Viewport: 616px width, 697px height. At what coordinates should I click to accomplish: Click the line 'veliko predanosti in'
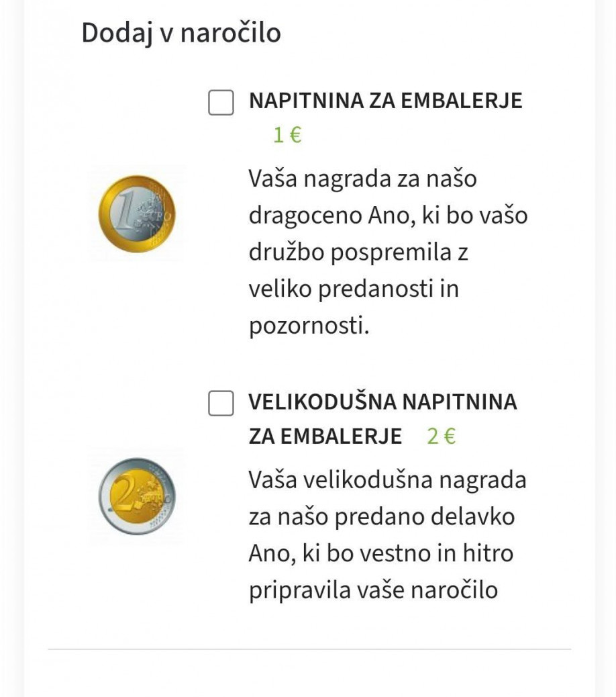tap(354, 289)
